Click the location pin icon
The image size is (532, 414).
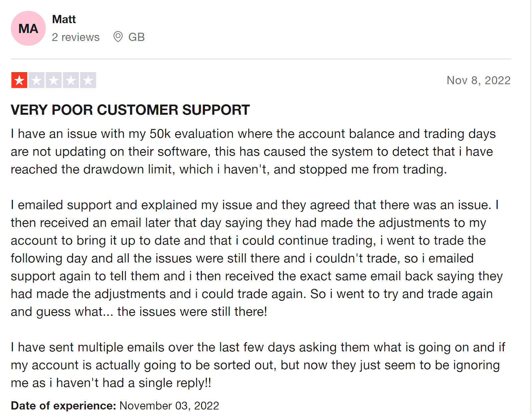point(118,37)
